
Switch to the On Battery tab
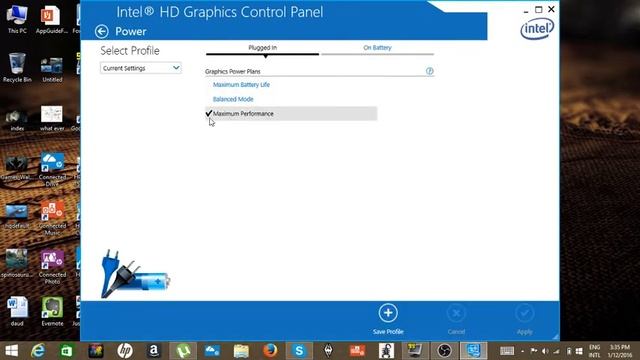(x=377, y=48)
